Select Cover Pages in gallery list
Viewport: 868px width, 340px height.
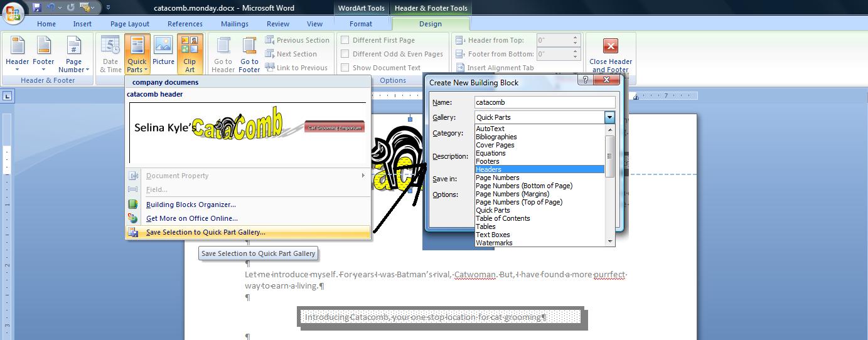point(540,145)
